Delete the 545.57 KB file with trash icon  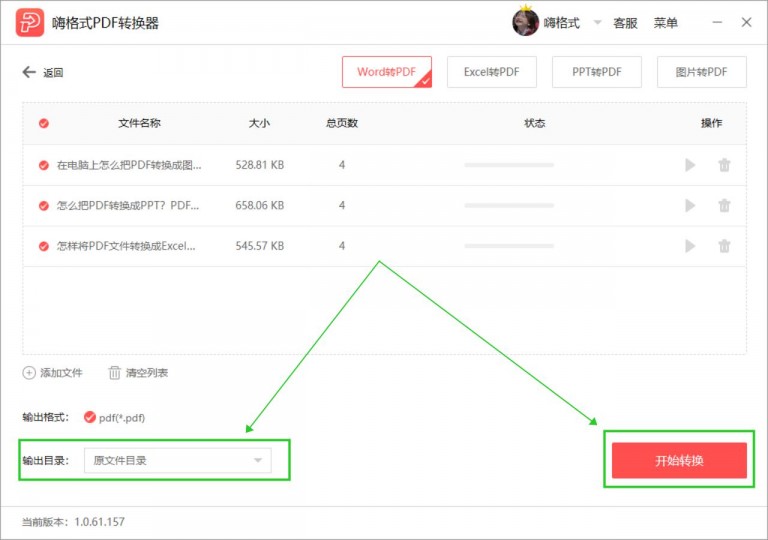click(724, 246)
